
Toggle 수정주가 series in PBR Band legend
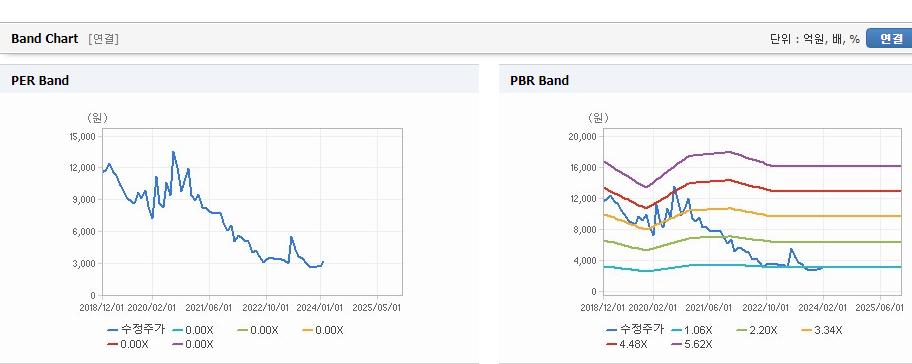coord(635,330)
